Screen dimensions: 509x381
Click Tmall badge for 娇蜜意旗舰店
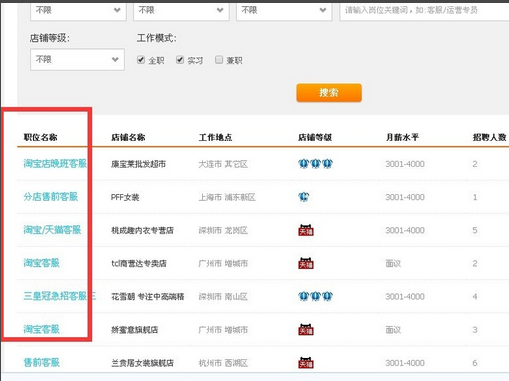(306, 329)
